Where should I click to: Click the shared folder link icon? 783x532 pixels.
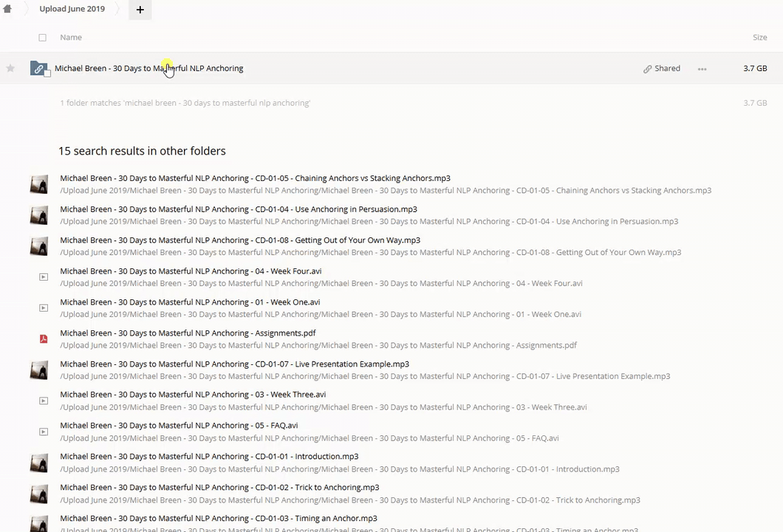tap(38, 69)
